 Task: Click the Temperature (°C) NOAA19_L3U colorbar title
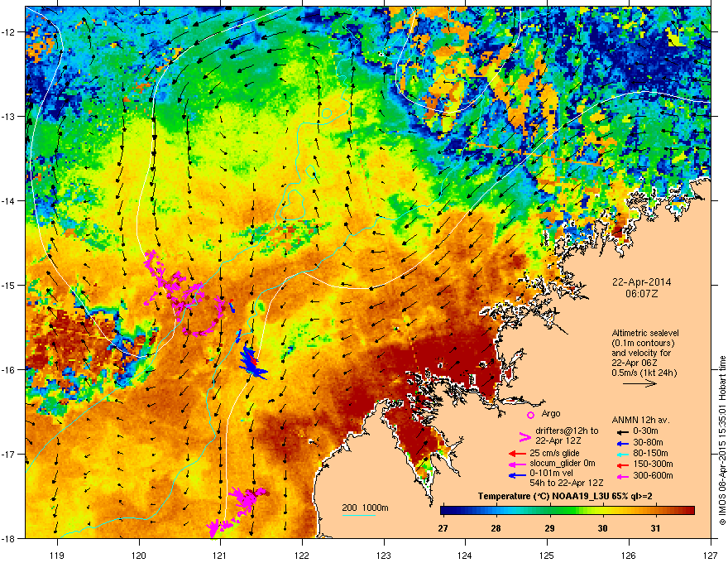click(x=565, y=497)
